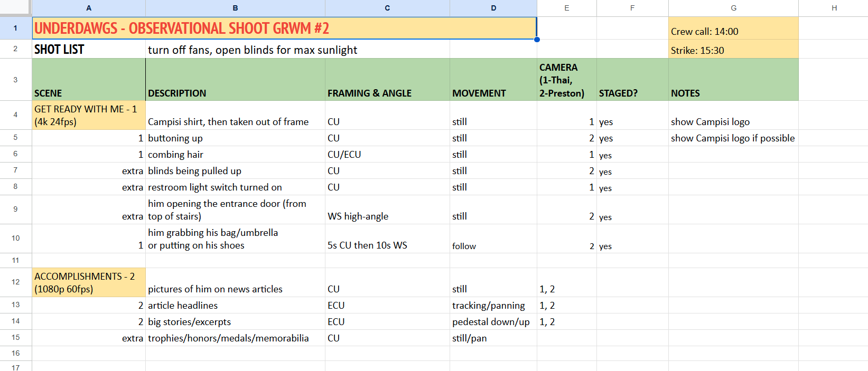Image resolution: width=868 pixels, height=371 pixels.
Task: Select the 'combing hair' cell
Action: pos(235,154)
